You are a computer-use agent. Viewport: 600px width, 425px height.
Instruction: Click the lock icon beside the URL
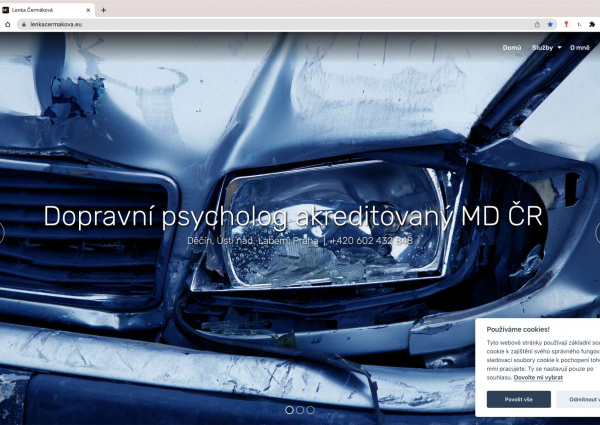(22, 24)
